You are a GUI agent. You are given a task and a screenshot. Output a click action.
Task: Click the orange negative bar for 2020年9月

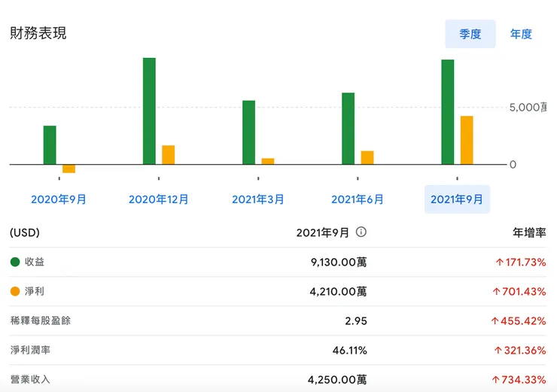pyautogui.click(x=69, y=169)
